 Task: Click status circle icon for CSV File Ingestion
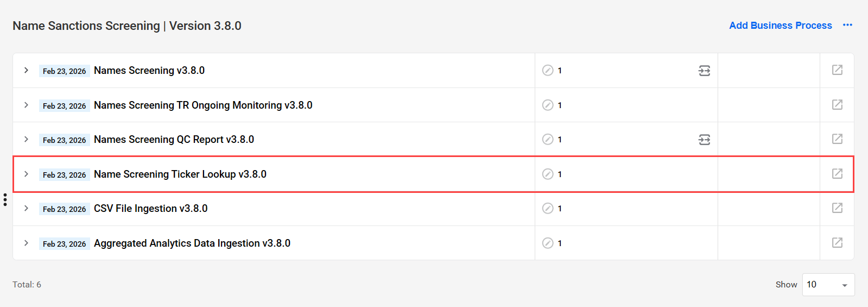pyautogui.click(x=548, y=209)
